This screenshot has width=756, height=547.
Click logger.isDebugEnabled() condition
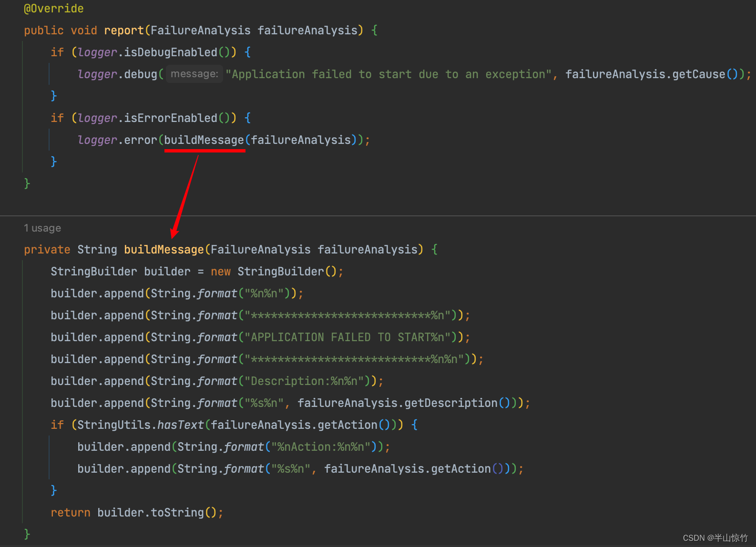point(154,52)
